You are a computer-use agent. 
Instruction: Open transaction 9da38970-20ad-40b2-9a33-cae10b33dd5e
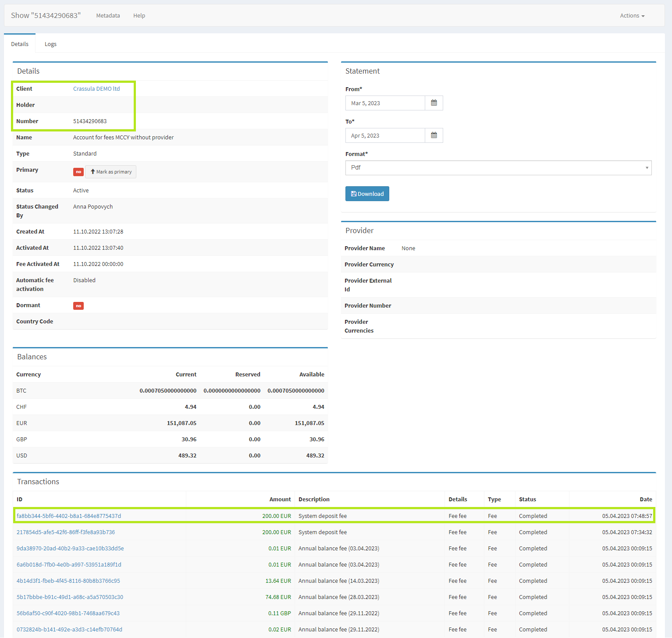[x=70, y=549]
